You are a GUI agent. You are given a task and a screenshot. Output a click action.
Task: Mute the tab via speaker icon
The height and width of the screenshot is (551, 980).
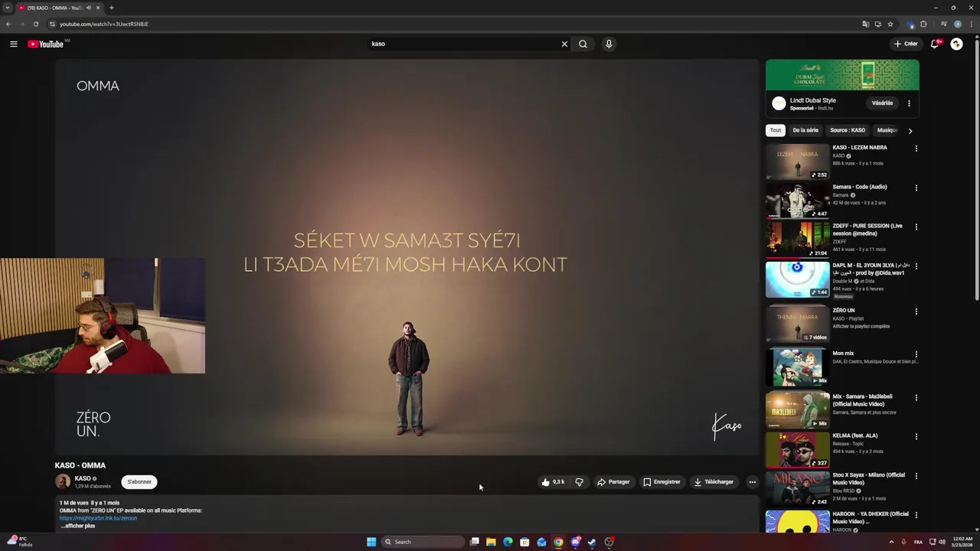pos(89,8)
